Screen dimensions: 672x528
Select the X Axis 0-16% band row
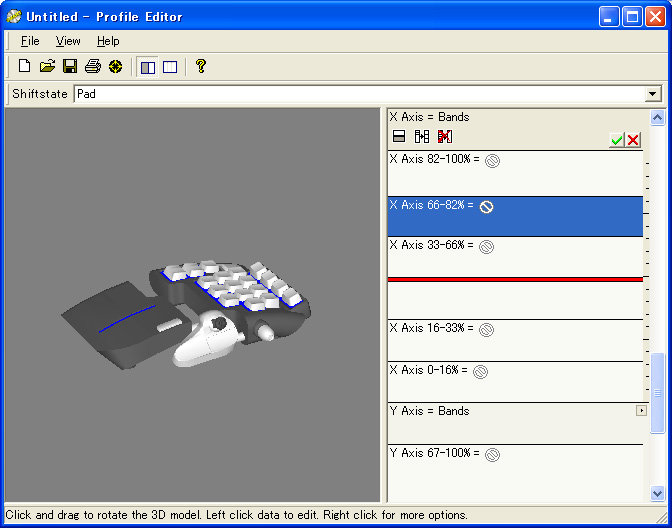pos(515,382)
